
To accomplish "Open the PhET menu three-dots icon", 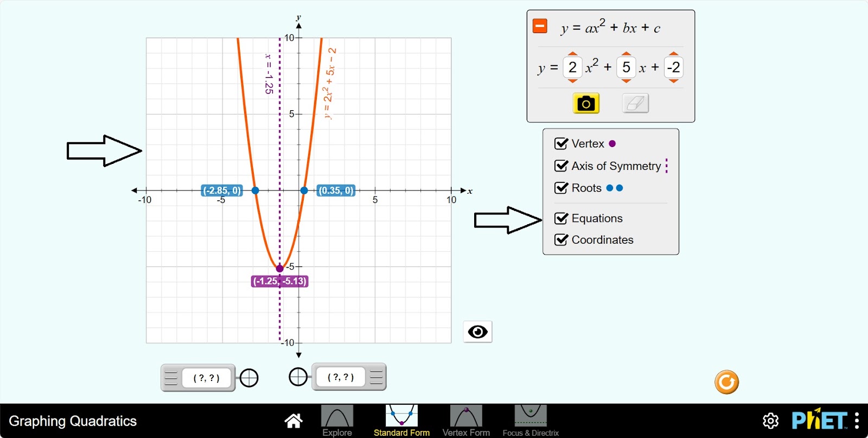I will (857, 421).
